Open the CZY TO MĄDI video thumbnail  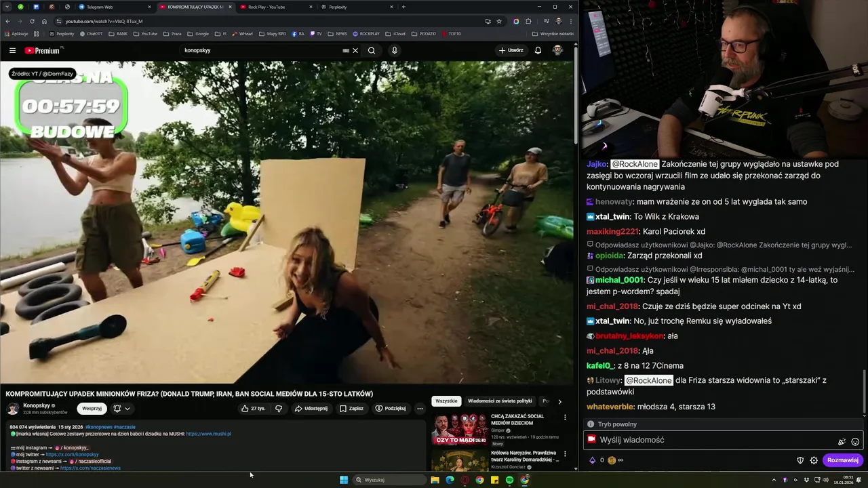[x=460, y=429]
